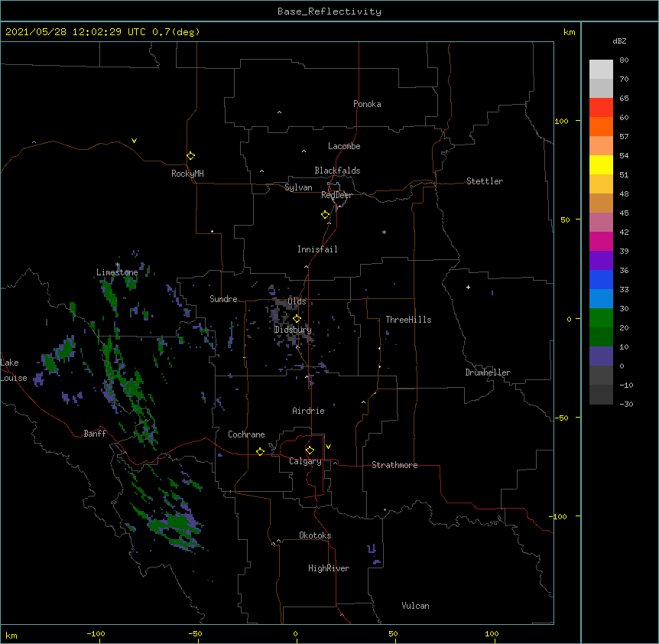
Task: Click the km unit label at top right
Action: tap(569, 32)
